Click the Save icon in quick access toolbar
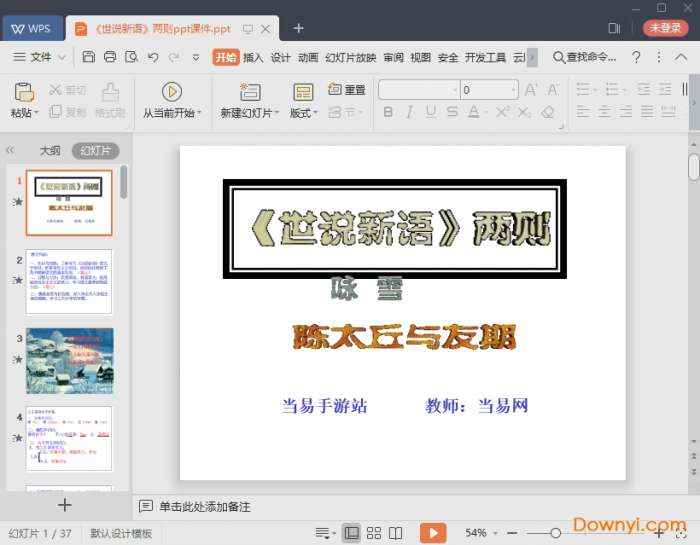700x545 pixels. [x=89, y=57]
